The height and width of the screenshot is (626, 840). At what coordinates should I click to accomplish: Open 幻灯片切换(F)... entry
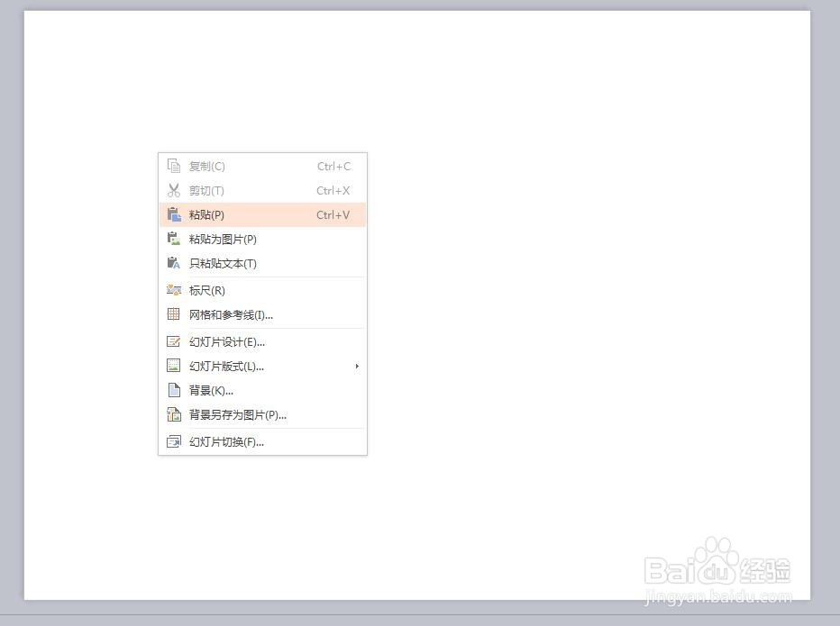262,441
